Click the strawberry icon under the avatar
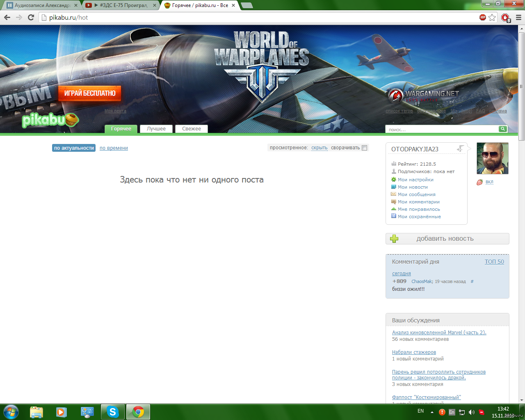 point(479,182)
